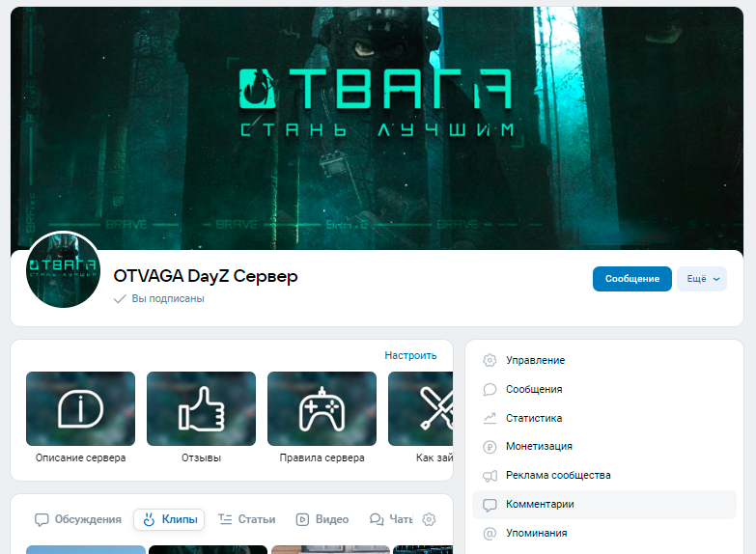Open Монетизация in the sidebar menu
This screenshot has width=756, height=554.
tap(604, 447)
